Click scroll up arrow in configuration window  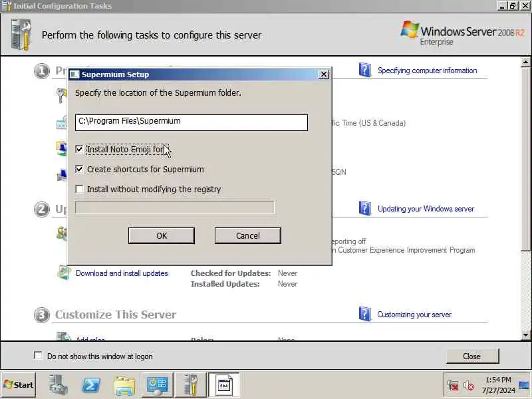(x=525, y=62)
